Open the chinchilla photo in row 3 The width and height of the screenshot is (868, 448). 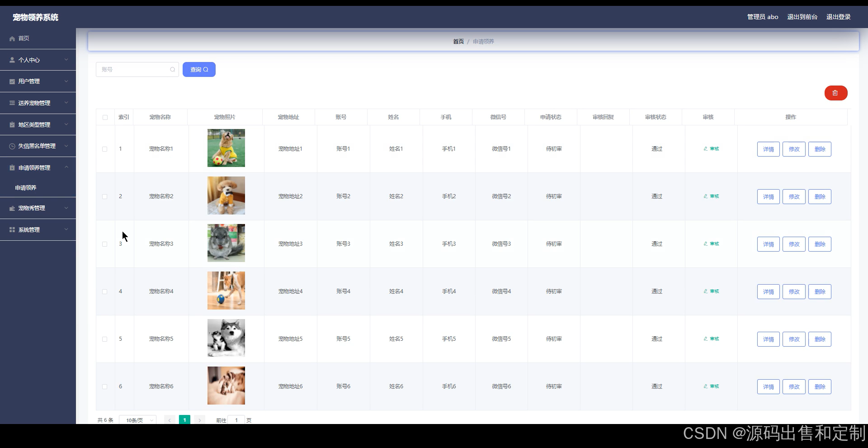(226, 243)
